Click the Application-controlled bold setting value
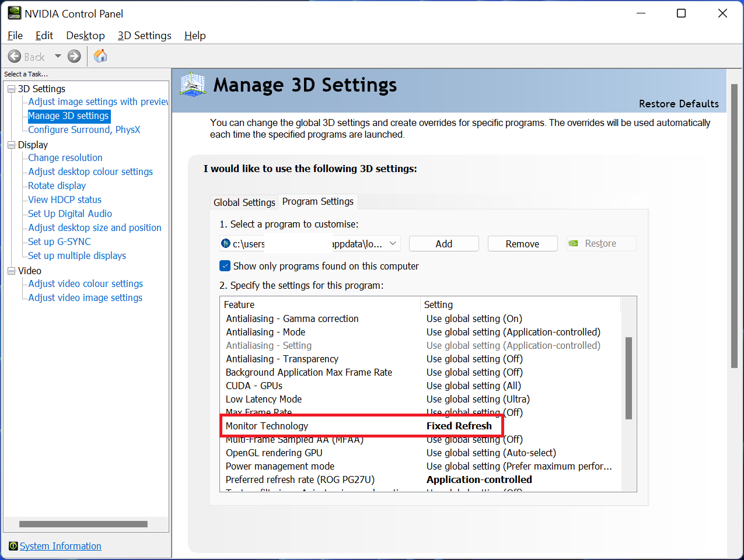744x560 pixels. coord(479,480)
